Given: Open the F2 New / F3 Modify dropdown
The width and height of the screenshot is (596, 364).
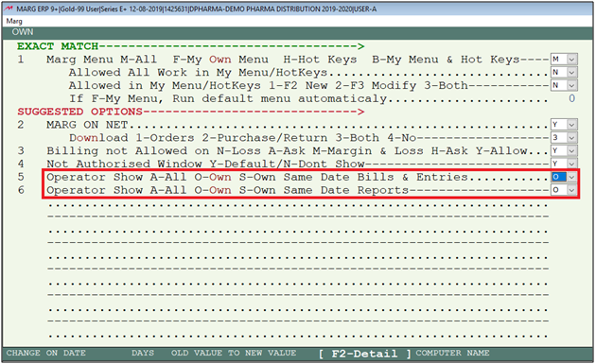Looking at the screenshot, I should (x=571, y=85).
